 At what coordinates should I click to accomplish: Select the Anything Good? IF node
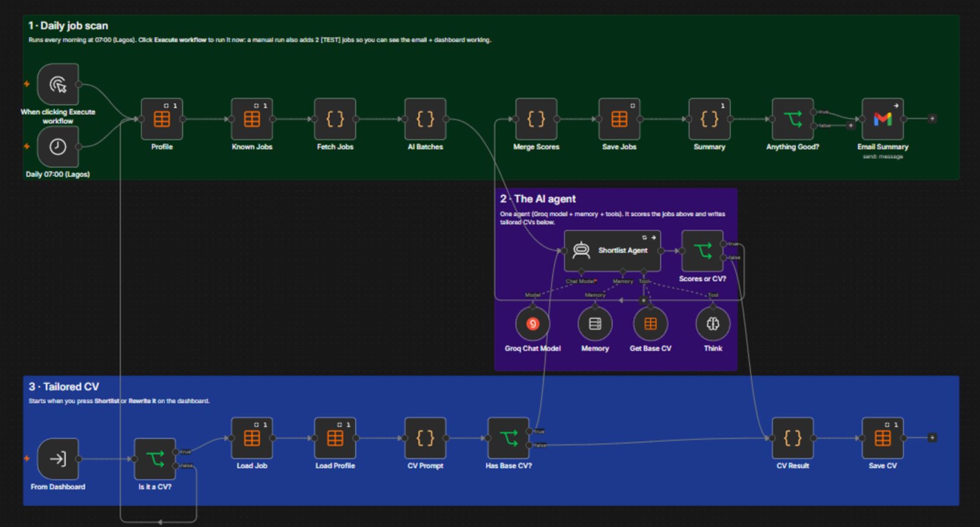(793, 119)
